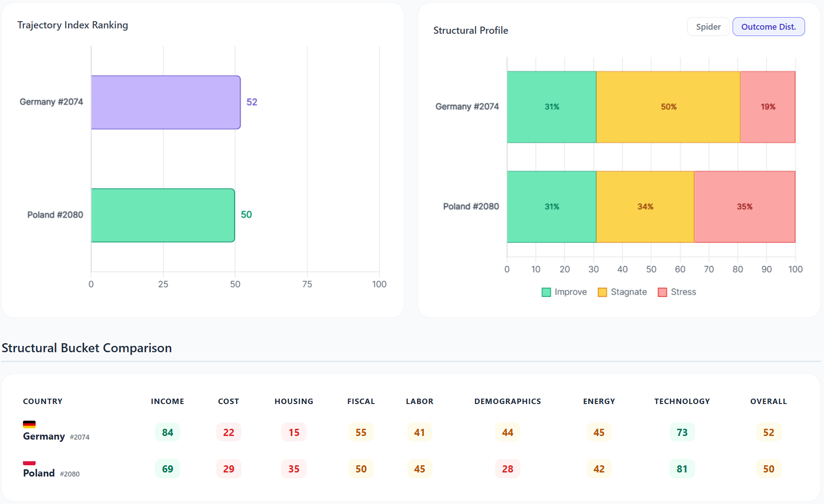Toggle the Improve legend series
The width and height of the screenshot is (824, 504).
(564, 292)
